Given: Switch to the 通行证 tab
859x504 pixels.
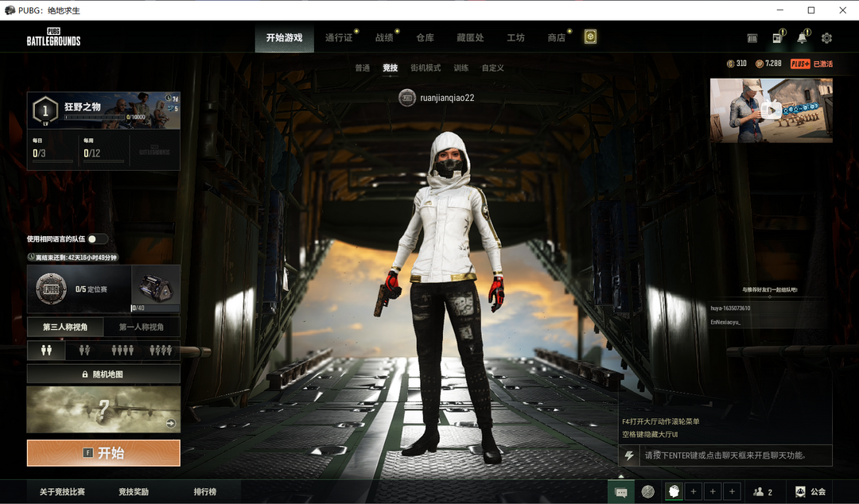Looking at the screenshot, I should tap(339, 37).
